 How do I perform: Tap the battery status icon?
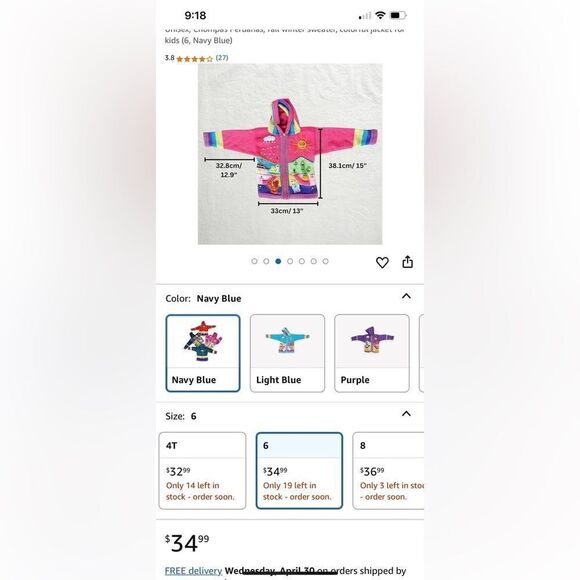pyautogui.click(x=398, y=16)
